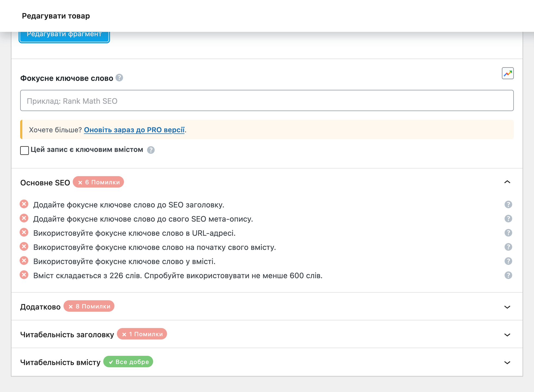Click red error icon for meta-description tip

24,218
